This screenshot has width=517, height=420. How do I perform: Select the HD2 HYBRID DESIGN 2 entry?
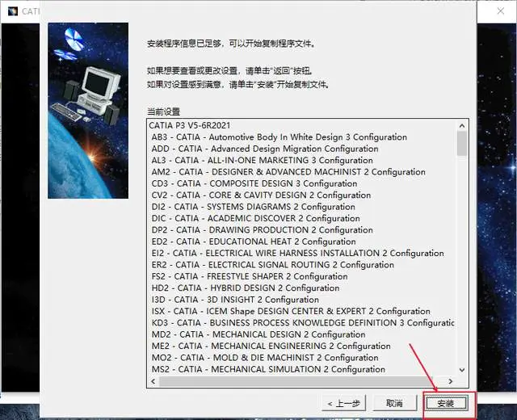246,288
